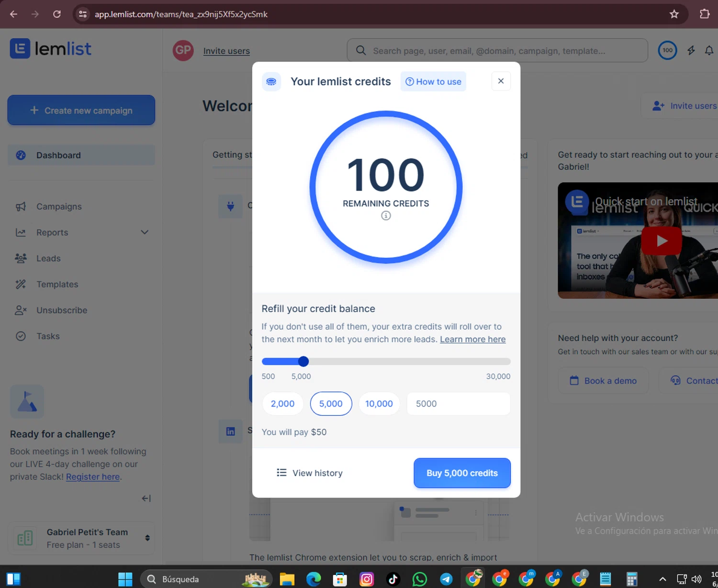This screenshot has width=718, height=588.
Task: Click the credits coin icon in dialog header
Action: point(271,81)
